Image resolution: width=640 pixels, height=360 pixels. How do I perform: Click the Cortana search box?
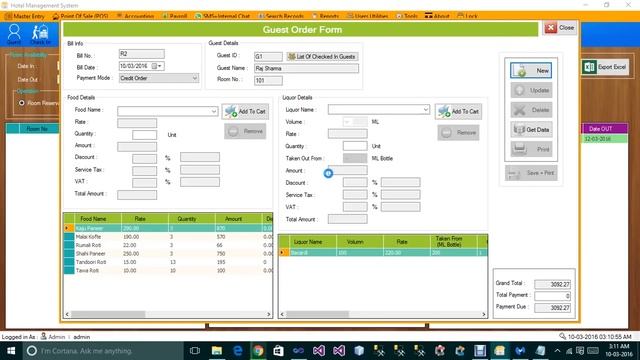tap(102, 351)
